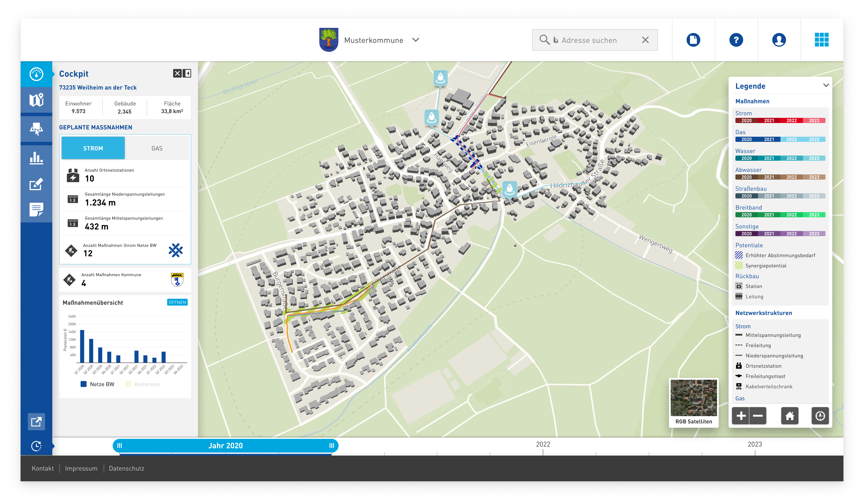Open the user profile icon
Screen dimensions: 864x504
(x=779, y=40)
